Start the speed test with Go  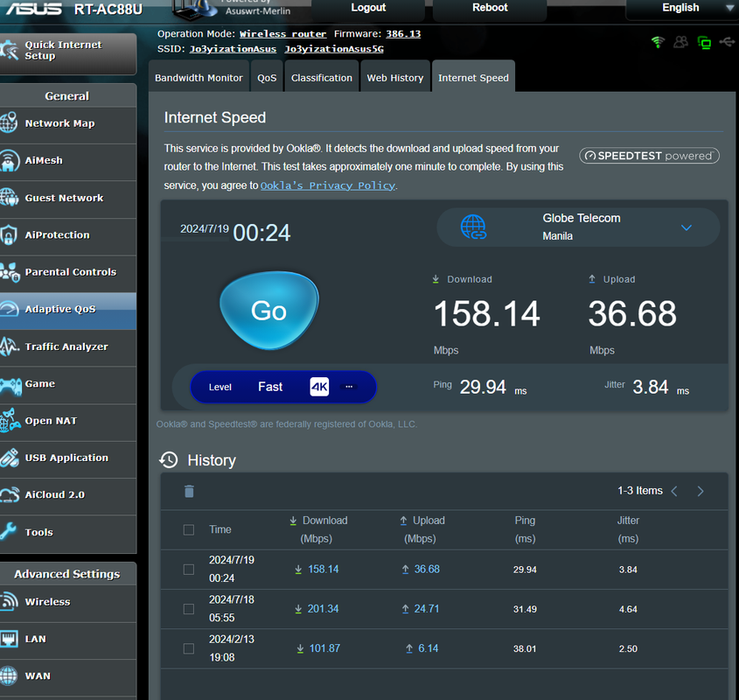pos(269,311)
